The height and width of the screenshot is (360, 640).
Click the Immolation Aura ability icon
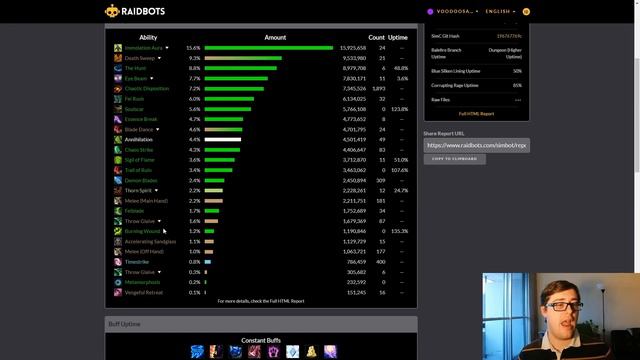(x=118, y=48)
